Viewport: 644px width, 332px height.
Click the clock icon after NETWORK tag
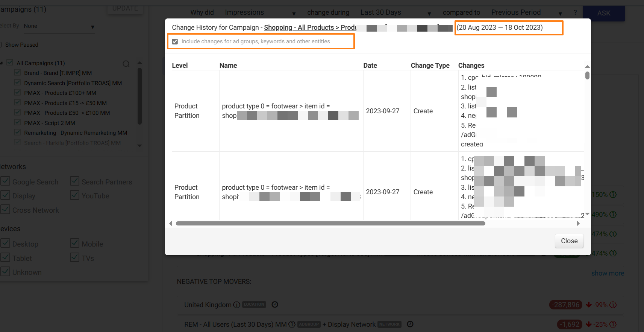pos(410,324)
